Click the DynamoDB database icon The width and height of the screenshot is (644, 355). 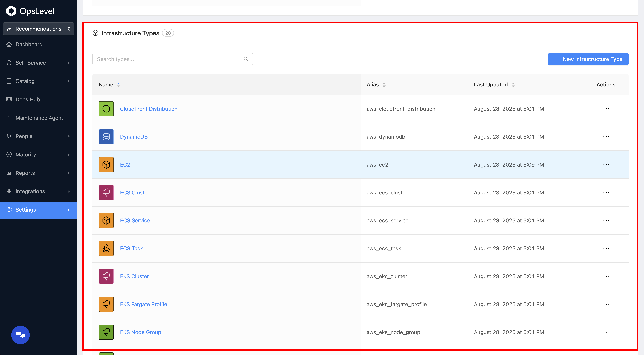(106, 137)
